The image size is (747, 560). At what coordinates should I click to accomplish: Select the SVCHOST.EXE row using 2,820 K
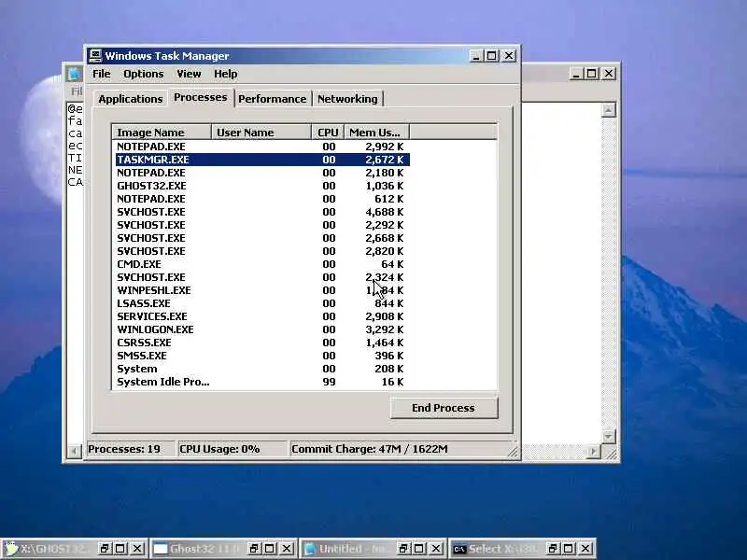pos(261,251)
